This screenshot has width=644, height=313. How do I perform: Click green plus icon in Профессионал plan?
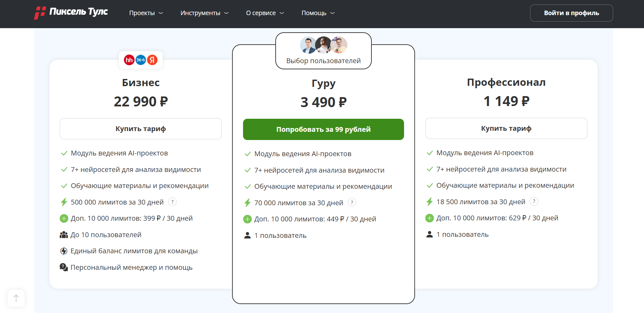coord(429,218)
